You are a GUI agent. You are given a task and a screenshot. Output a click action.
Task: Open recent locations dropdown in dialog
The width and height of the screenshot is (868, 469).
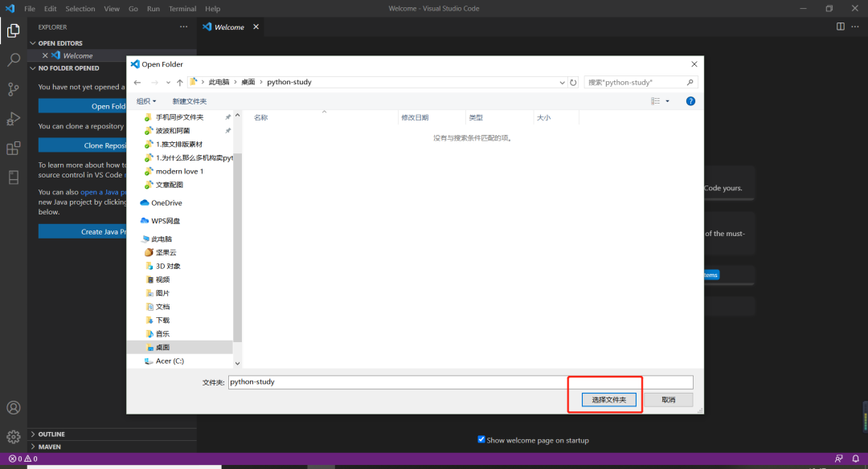(x=168, y=83)
